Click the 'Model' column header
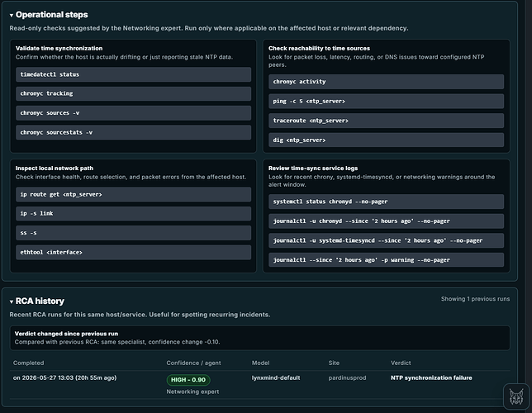This screenshot has height=413, width=532. [x=260, y=363]
